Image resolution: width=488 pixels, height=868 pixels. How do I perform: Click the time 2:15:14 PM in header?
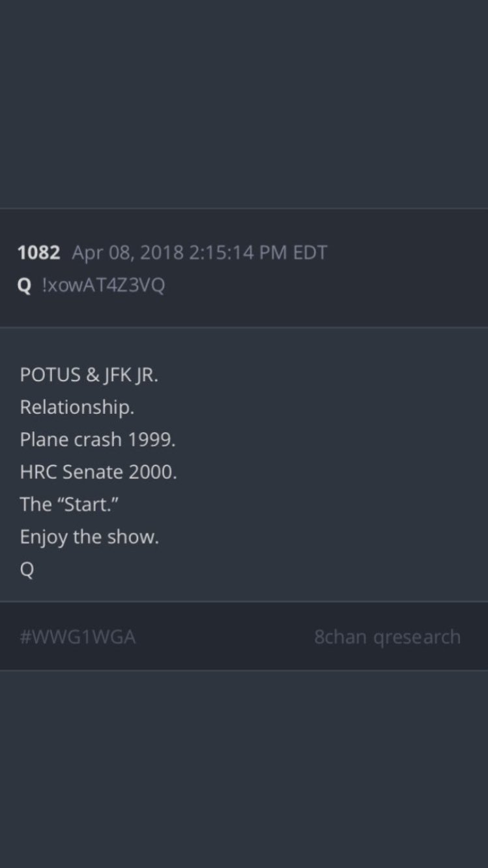(x=238, y=253)
